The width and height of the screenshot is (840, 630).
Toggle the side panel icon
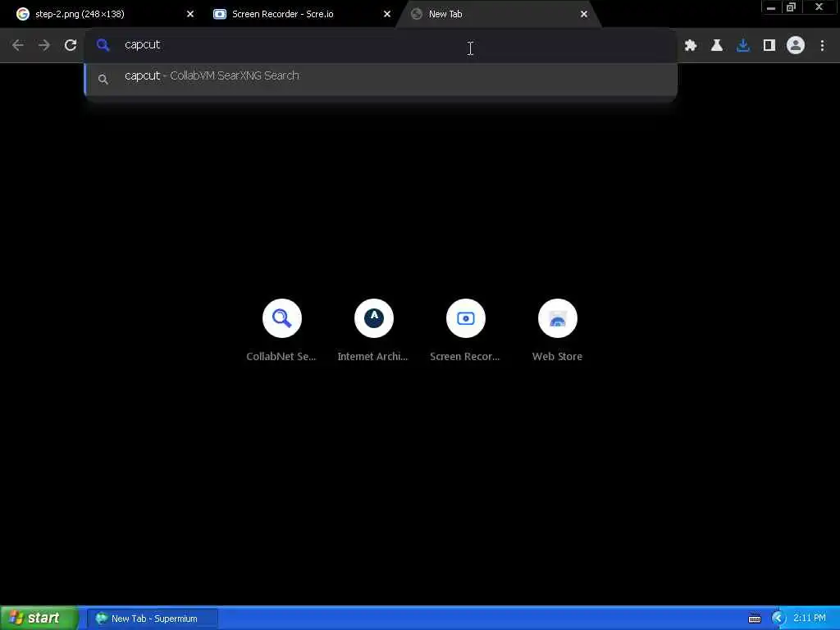coord(769,46)
